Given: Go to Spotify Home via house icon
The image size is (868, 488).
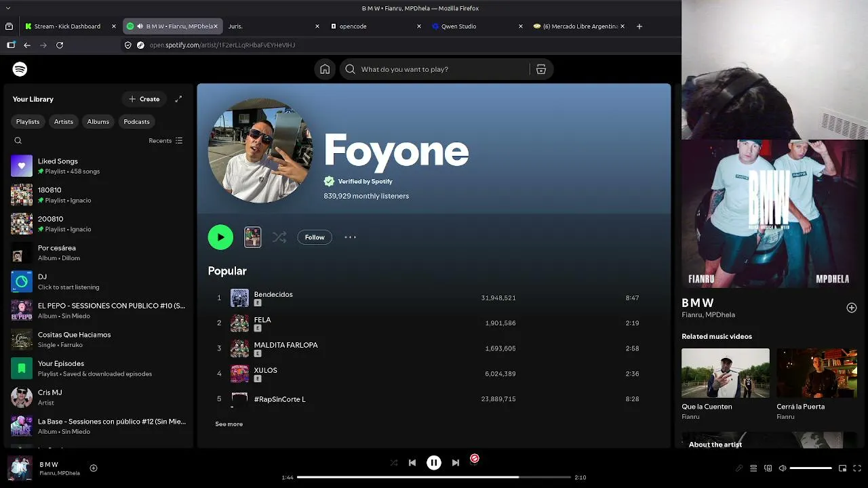Looking at the screenshot, I should [325, 69].
